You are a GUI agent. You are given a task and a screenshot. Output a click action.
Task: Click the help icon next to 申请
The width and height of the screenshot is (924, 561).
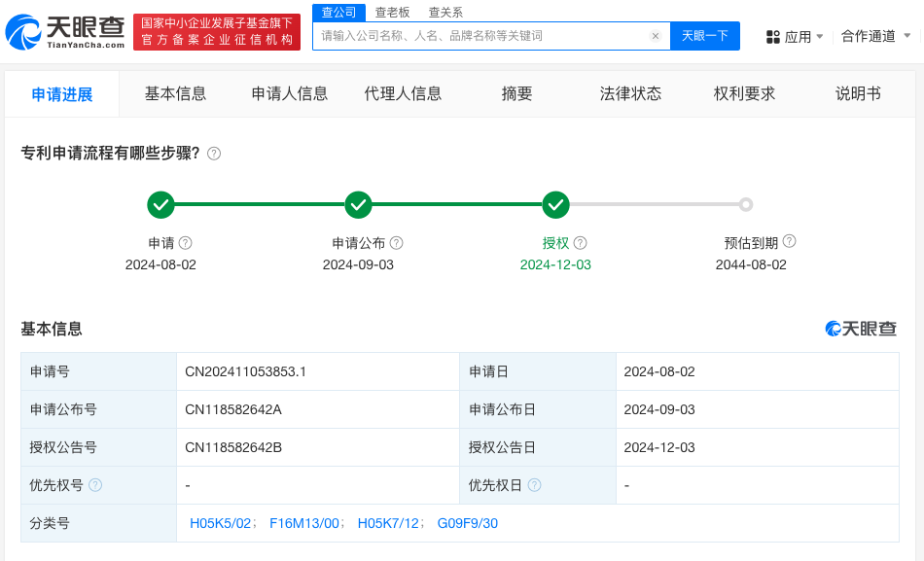point(185,243)
